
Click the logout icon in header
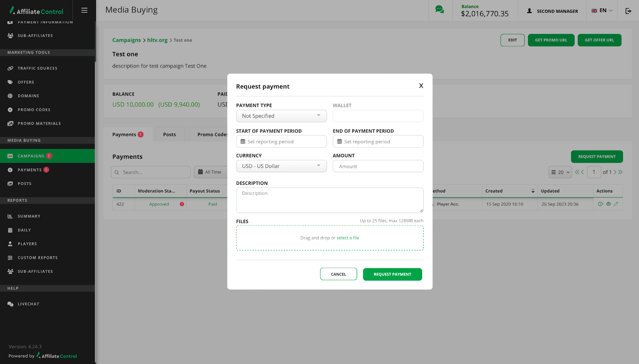[628, 11]
